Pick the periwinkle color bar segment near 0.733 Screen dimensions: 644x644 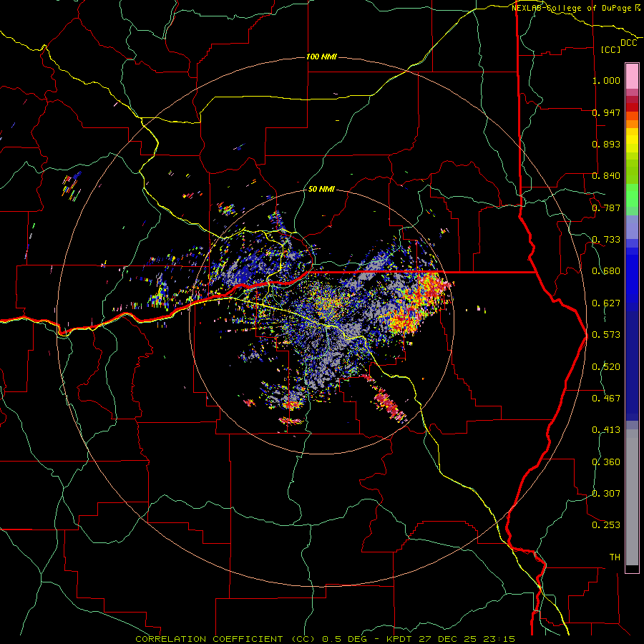pyautogui.click(x=632, y=227)
